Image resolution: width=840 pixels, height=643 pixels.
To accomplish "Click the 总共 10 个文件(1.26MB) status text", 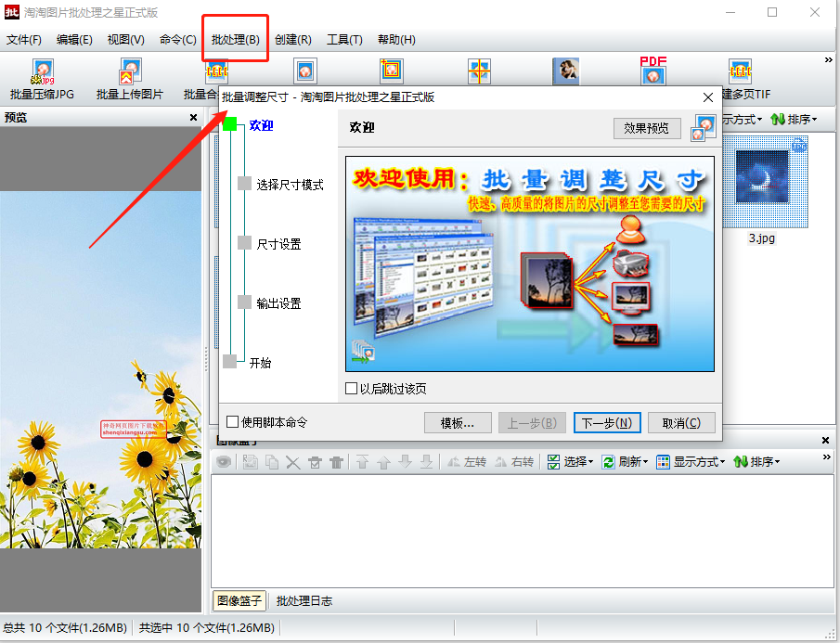I will (x=65, y=627).
